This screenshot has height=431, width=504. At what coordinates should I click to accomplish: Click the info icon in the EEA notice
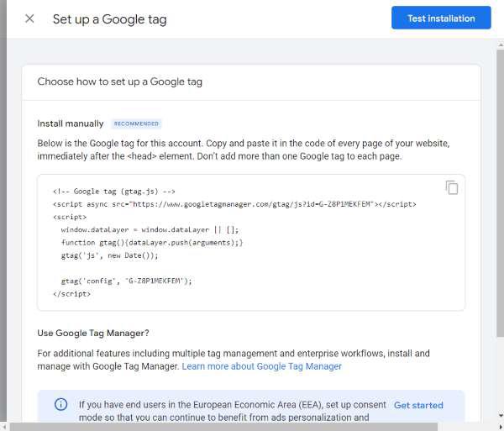[x=60, y=405]
